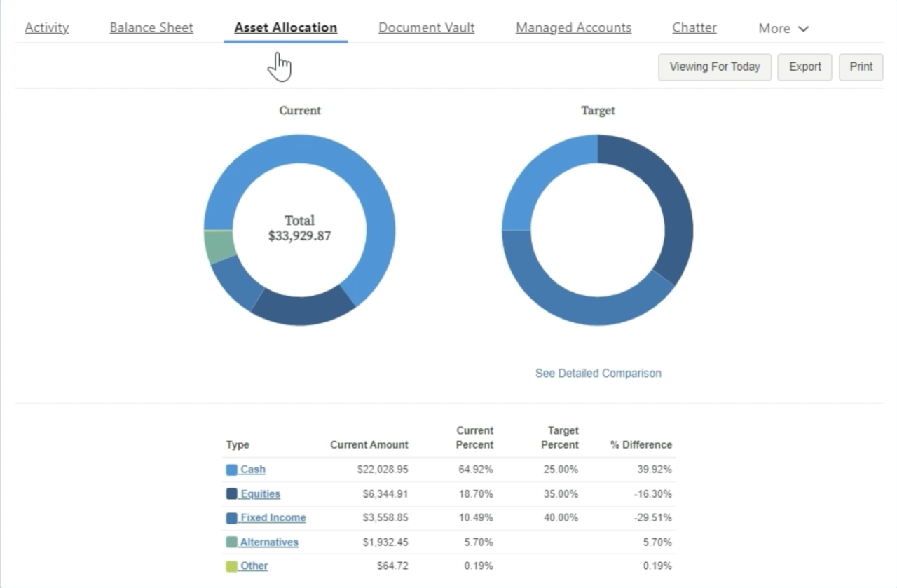Open the Cash type details link
This screenshot has width=897, height=588.
pyautogui.click(x=253, y=469)
